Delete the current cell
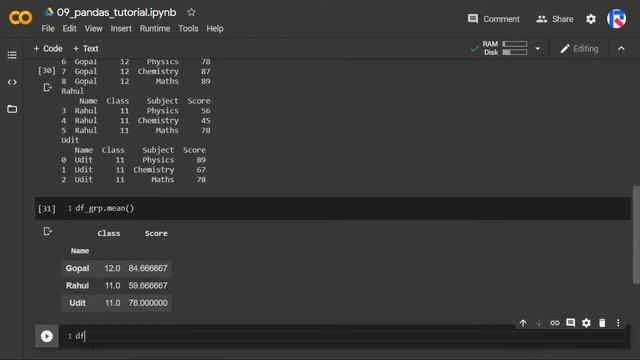This screenshot has height=360, width=640. pyautogui.click(x=602, y=323)
